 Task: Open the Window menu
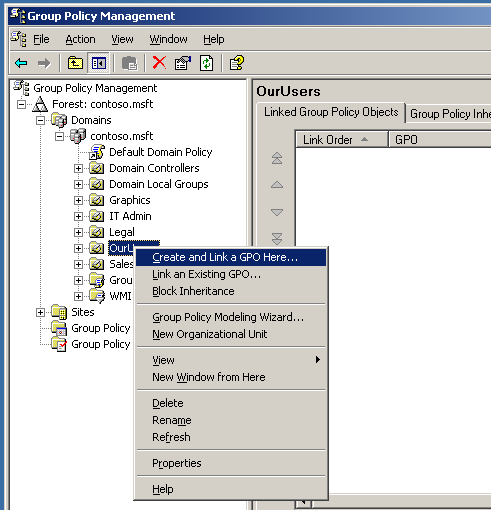(168, 39)
